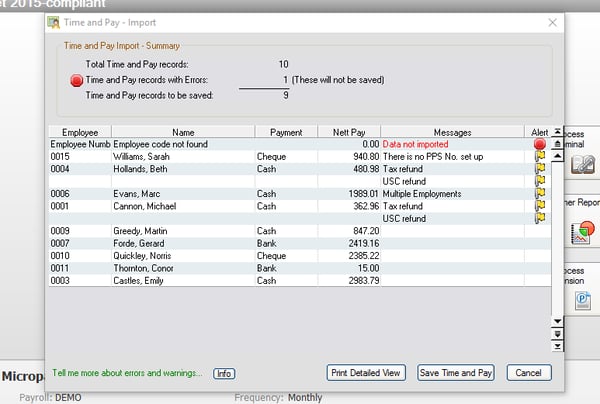Image resolution: width=600 pixels, height=404 pixels.
Task: Click the chart report icon in background window
Action: coord(582,233)
